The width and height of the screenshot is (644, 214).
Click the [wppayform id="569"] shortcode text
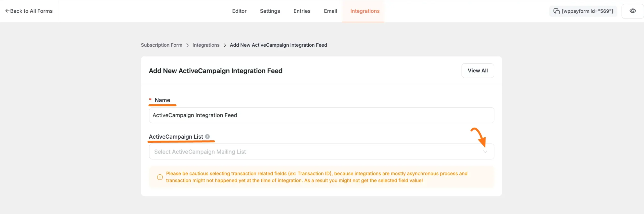click(x=587, y=11)
